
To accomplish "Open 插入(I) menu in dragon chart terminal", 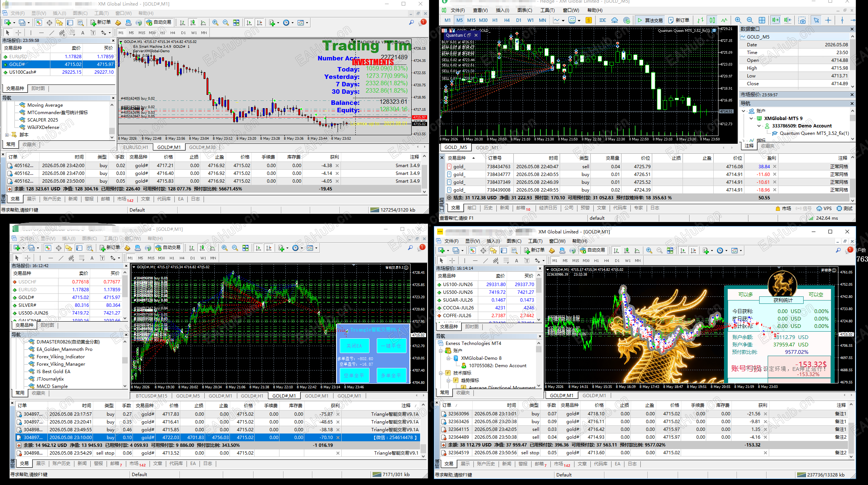I will click(493, 241).
